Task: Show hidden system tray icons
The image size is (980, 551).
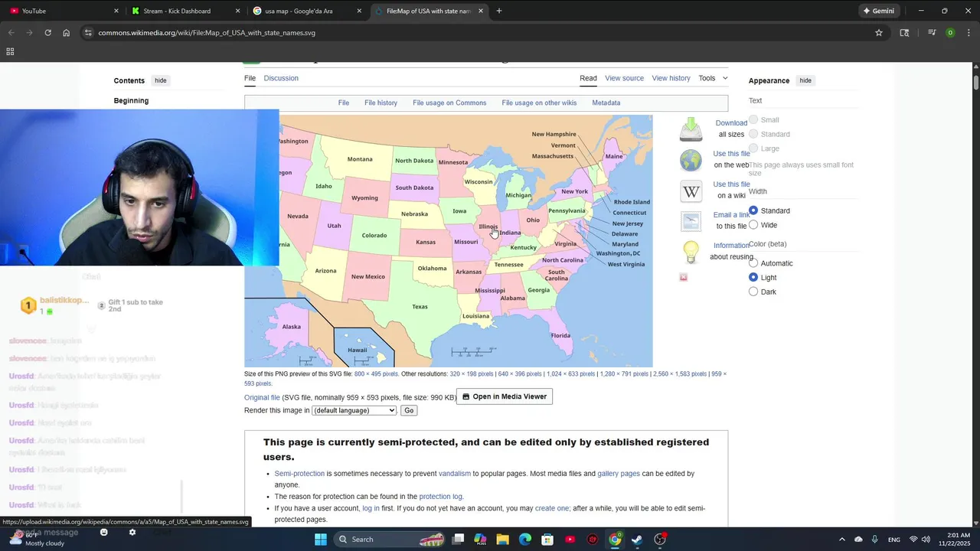Action: click(842, 540)
